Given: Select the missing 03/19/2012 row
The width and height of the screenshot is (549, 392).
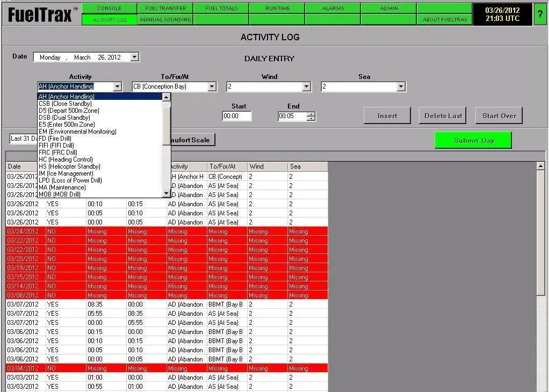Looking at the screenshot, I should 167,268.
